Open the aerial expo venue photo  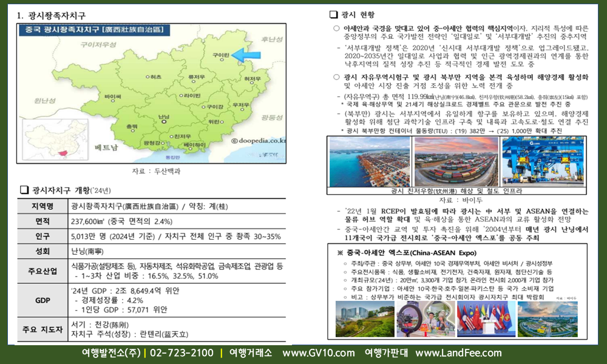click(x=548, y=319)
